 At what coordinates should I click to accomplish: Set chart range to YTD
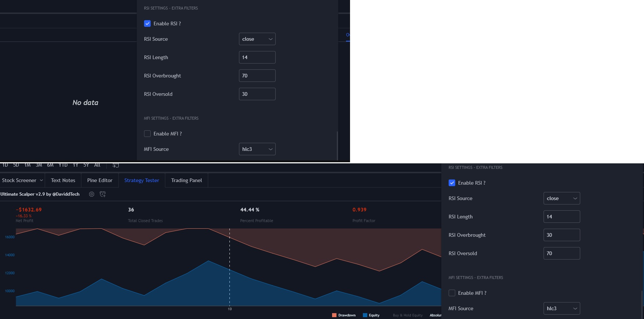pos(63,166)
